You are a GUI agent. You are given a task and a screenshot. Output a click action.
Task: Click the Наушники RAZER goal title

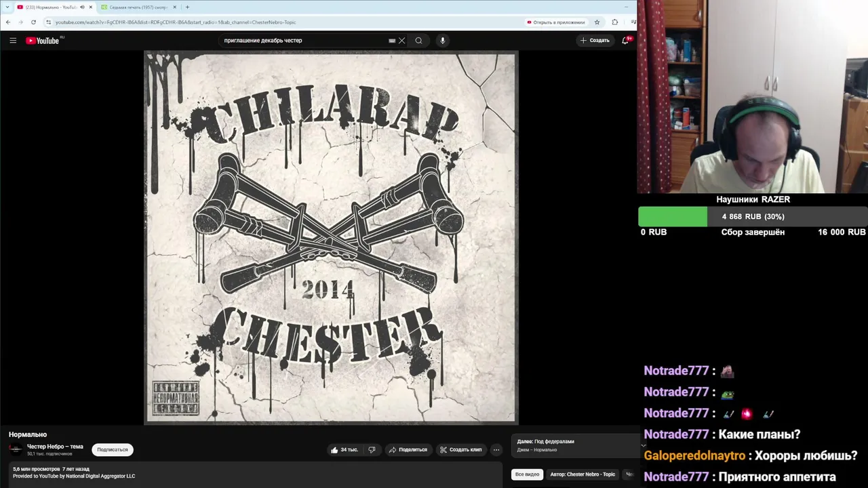point(753,199)
